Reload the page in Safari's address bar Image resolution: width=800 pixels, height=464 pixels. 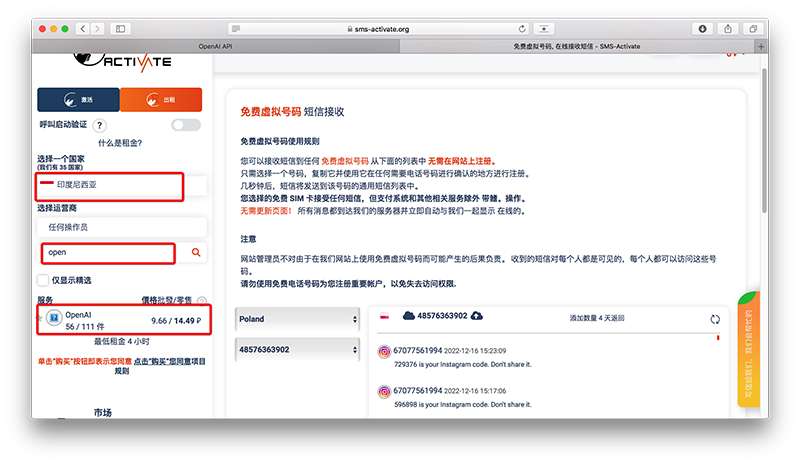click(522, 29)
